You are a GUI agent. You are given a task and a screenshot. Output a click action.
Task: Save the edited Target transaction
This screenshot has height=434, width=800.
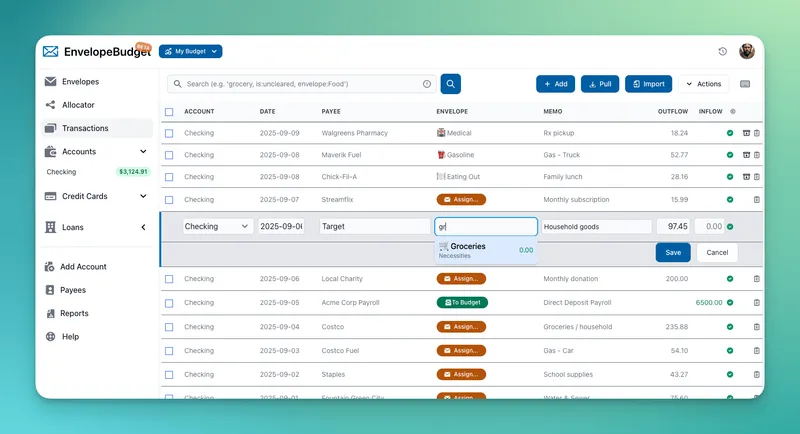tap(673, 252)
